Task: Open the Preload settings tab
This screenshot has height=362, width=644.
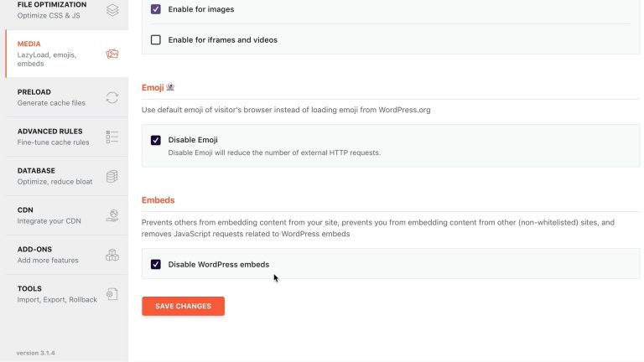Action: [x=67, y=97]
